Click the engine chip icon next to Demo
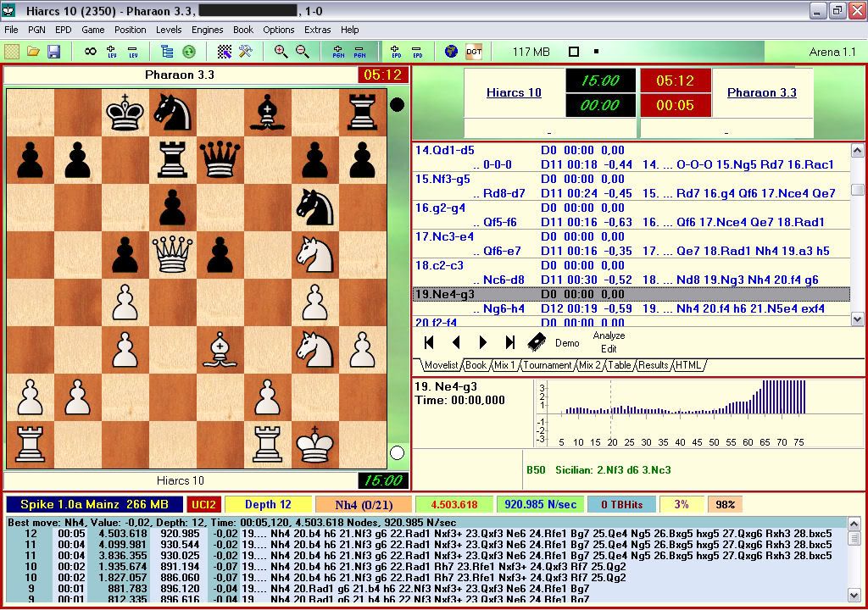 click(x=536, y=342)
